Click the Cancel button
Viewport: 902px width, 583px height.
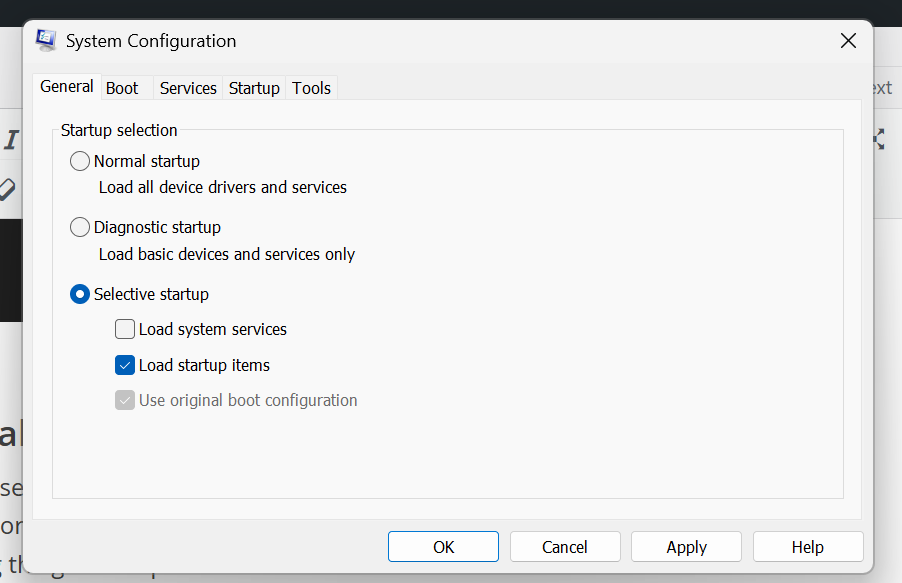[565, 547]
